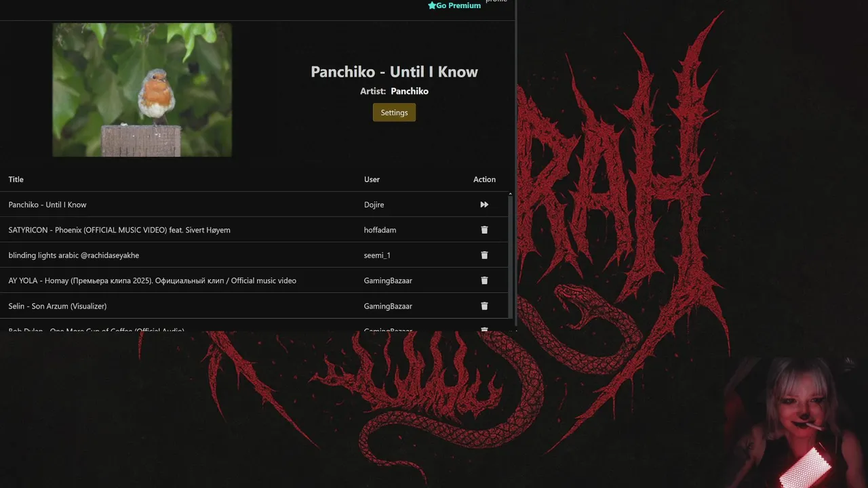868x488 pixels.
Task: Click the User column header
Action: (372, 180)
